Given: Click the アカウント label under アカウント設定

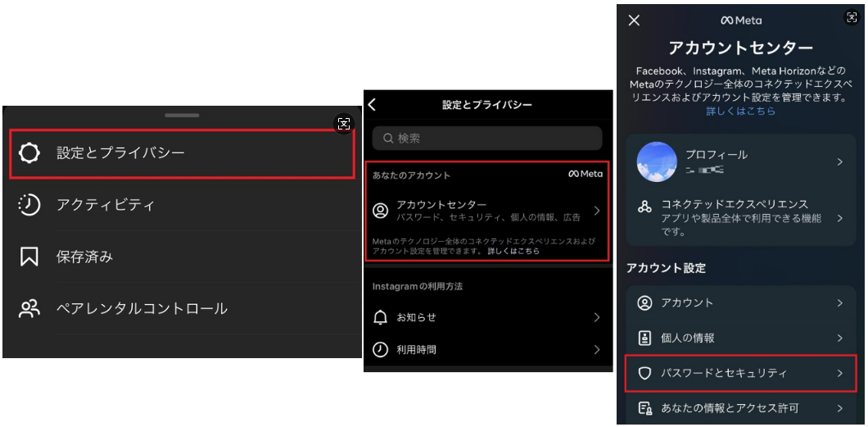Looking at the screenshot, I should pyautogui.click(x=687, y=303).
